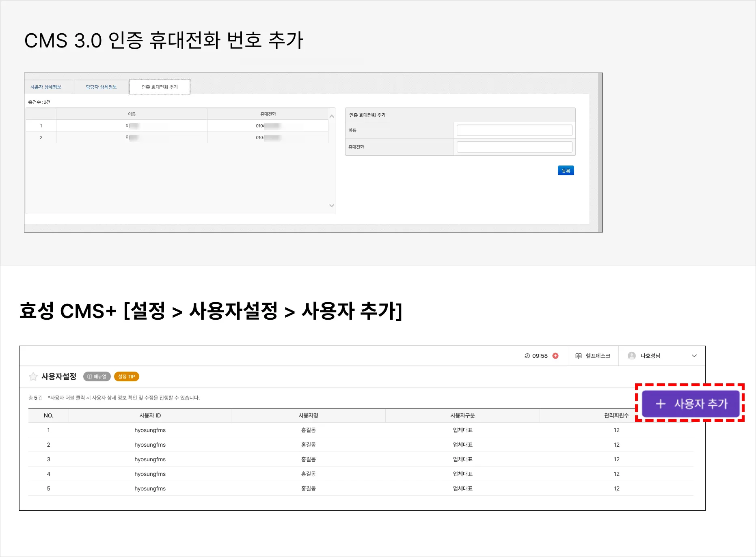Click the 사용자구분 column header
This screenshot has width=756, height=557.
pos(463,415)
